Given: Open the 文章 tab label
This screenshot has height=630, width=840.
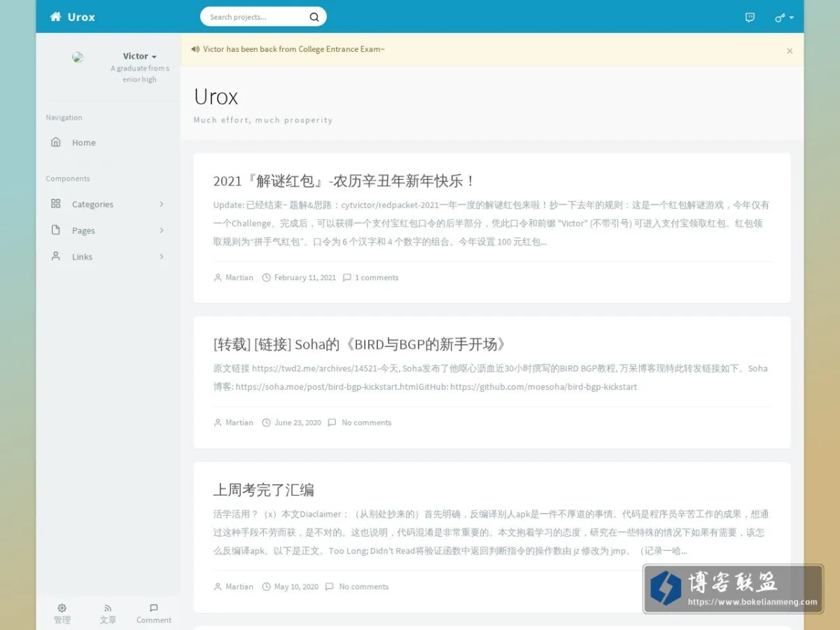Looking at the screenshot, I should coord(108,620).
